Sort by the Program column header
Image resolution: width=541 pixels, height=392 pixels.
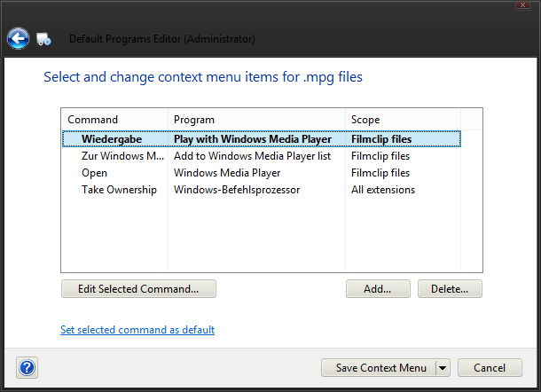(x=256, y=120)
